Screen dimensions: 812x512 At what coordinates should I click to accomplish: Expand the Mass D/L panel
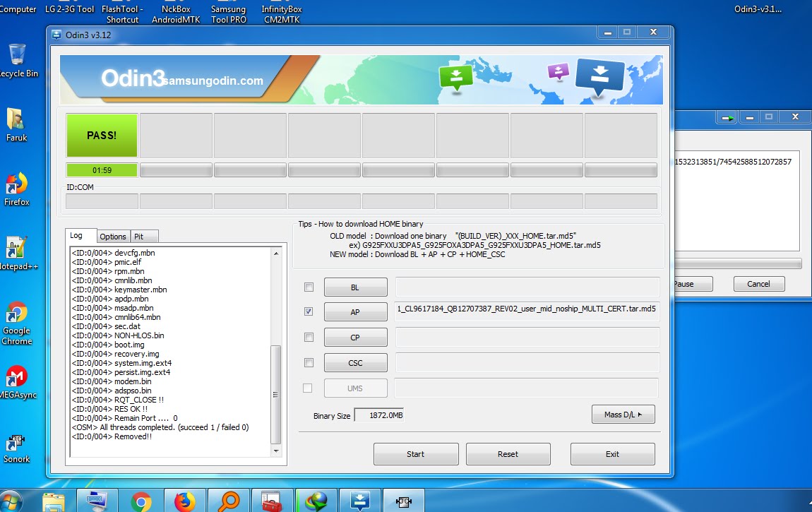click(x=623, y=415)
